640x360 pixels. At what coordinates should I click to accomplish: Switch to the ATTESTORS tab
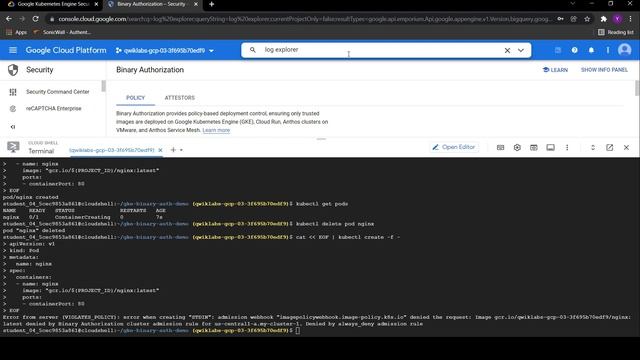[x=180, y=98]
